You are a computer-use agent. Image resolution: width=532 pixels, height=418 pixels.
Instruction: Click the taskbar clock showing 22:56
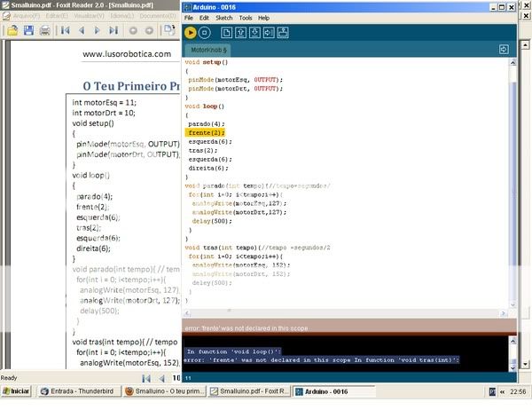[518, 392]
